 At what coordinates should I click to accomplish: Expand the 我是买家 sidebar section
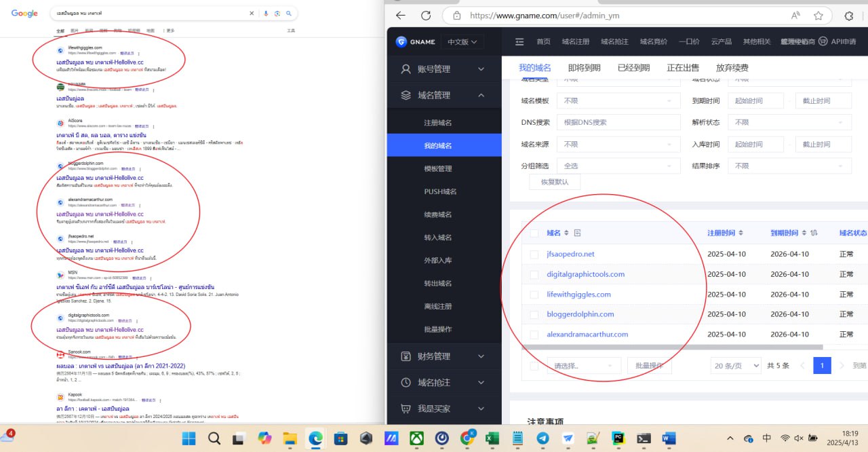tap(443, 409)
